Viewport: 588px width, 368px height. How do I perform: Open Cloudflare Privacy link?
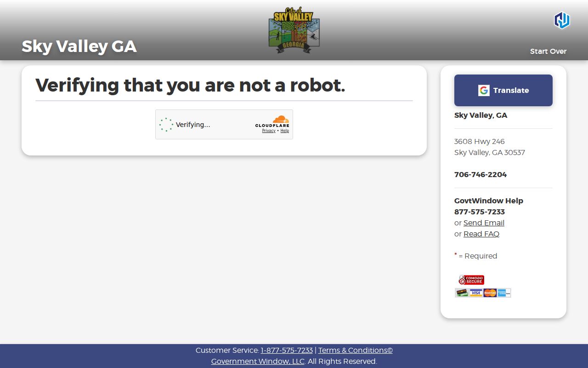pos(269,131)
